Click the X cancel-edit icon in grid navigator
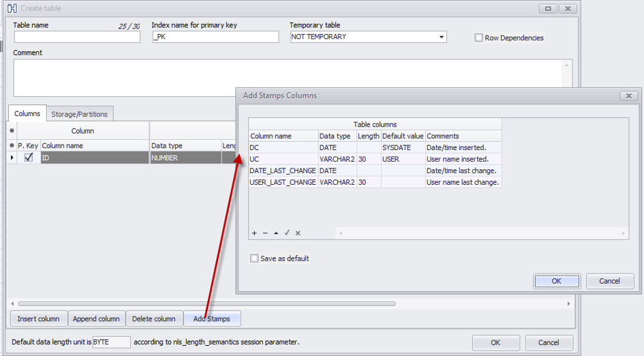 tap(298, 233)
